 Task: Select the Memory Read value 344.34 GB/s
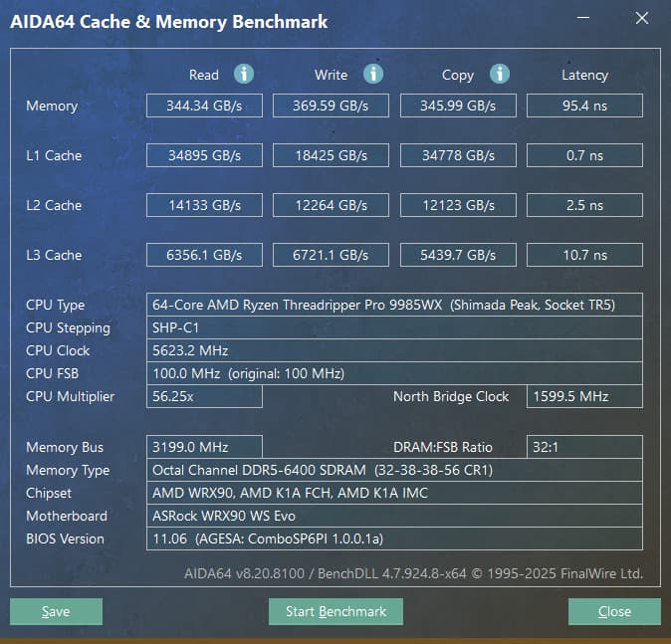[x=204, y=106]
